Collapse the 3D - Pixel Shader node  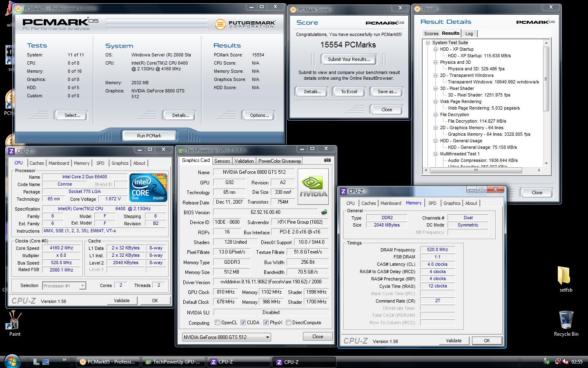tap(436, 88)
